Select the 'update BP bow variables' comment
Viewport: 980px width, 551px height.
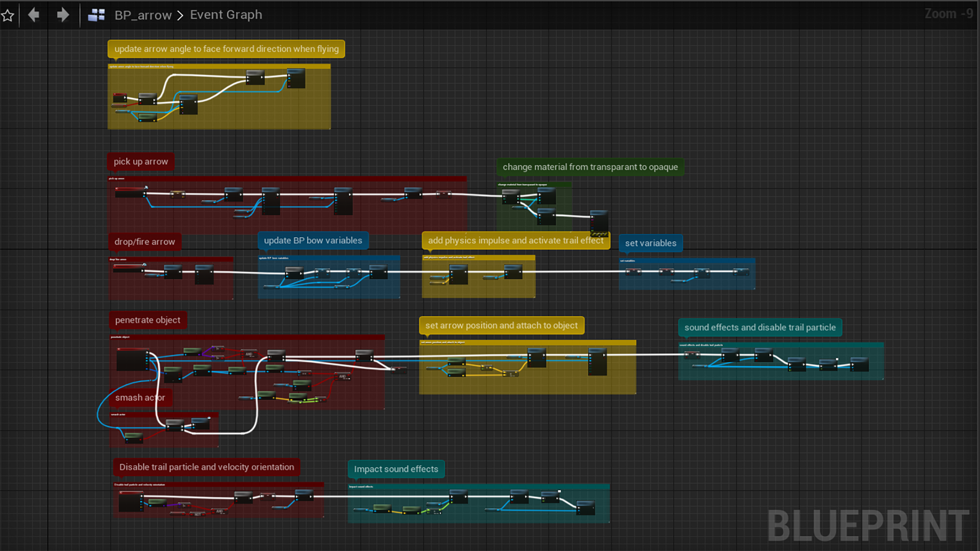(x=313, y=240)
